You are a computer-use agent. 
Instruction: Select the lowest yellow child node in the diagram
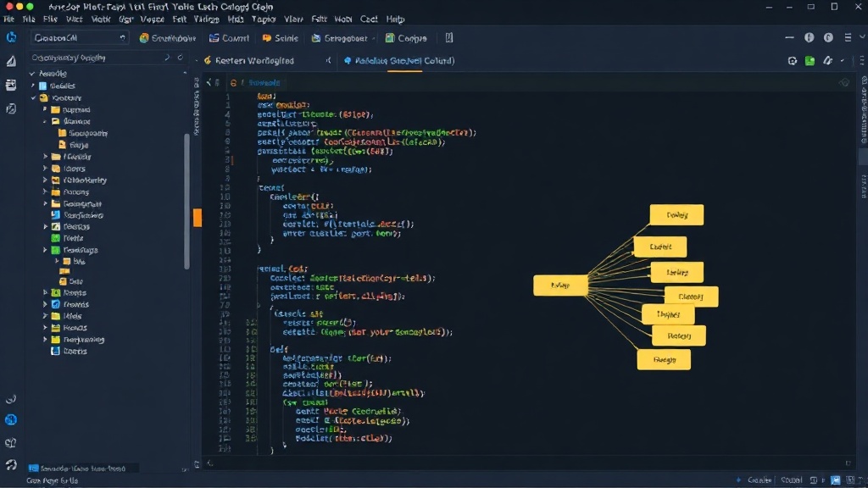[664, 359]
